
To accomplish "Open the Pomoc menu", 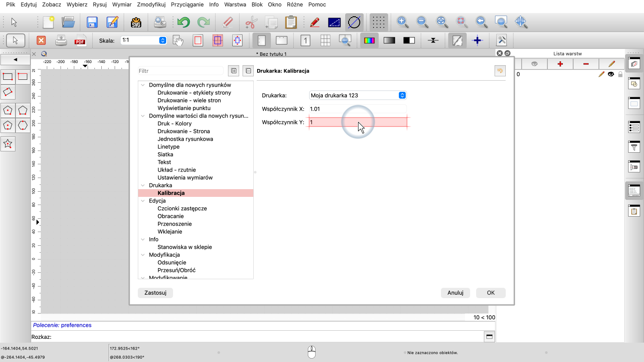I will click(x=317, y=4).
